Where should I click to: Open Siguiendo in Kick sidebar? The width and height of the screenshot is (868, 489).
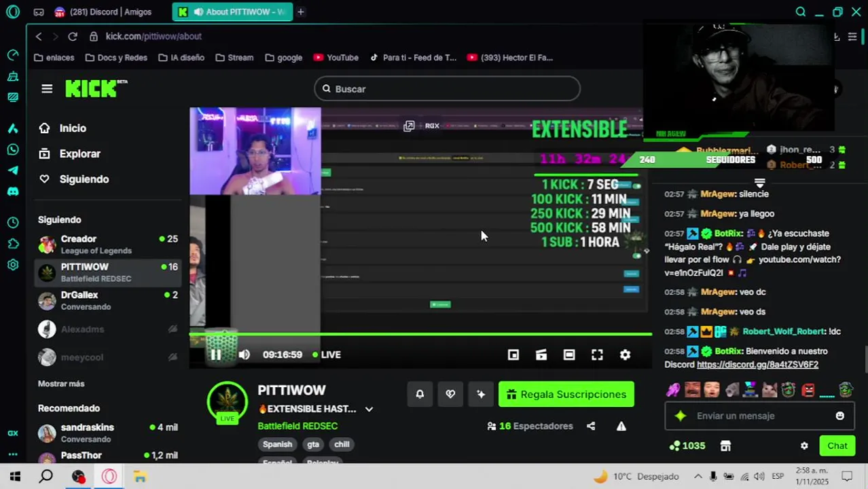73,179
